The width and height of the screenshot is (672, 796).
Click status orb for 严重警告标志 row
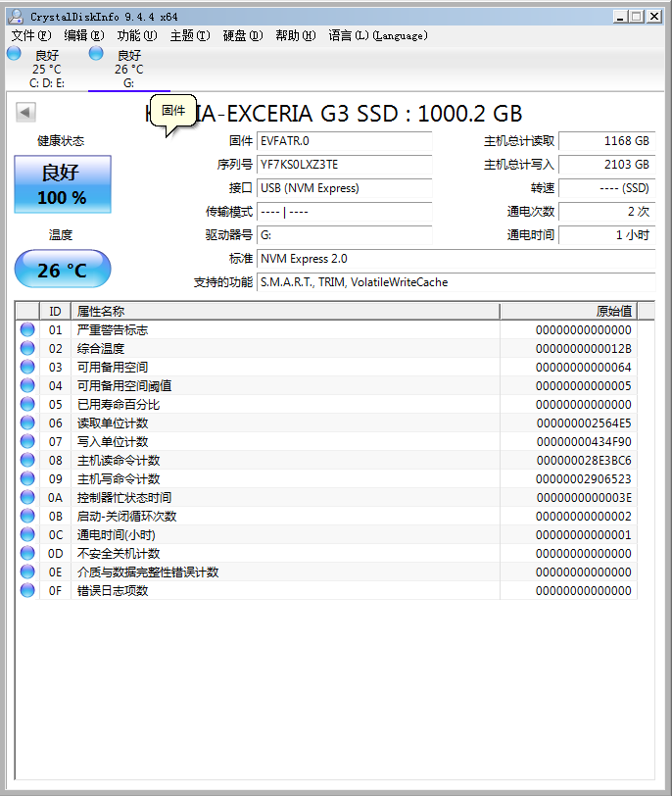point(27,329)
